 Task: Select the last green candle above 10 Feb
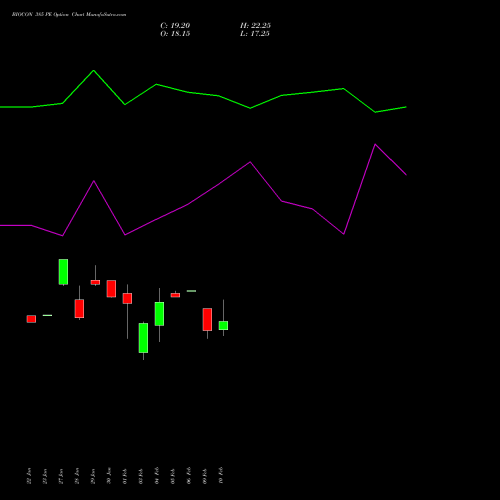coord(223,325)
